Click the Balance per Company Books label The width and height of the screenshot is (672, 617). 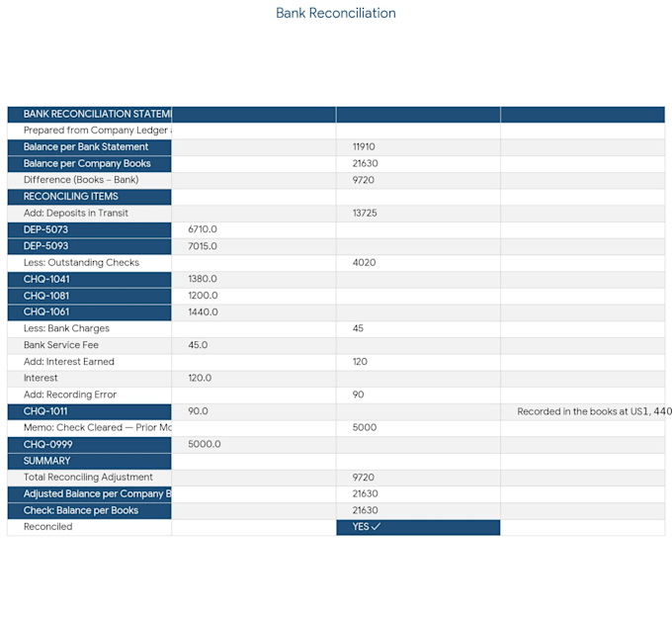tap(89, 164)
